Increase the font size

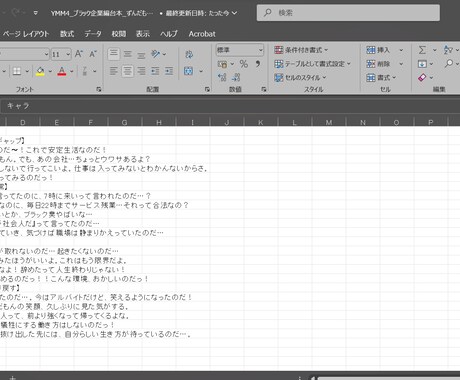click(x=79, y=54)
